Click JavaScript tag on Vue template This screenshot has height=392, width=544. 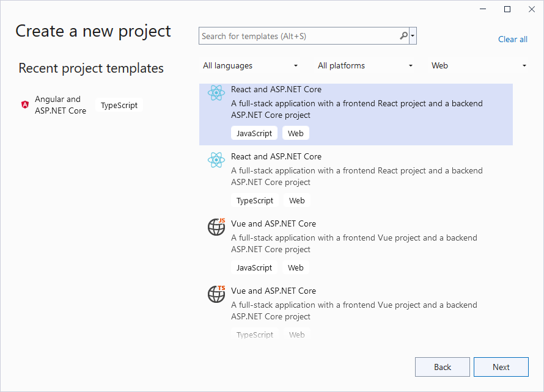coord(254,267)
